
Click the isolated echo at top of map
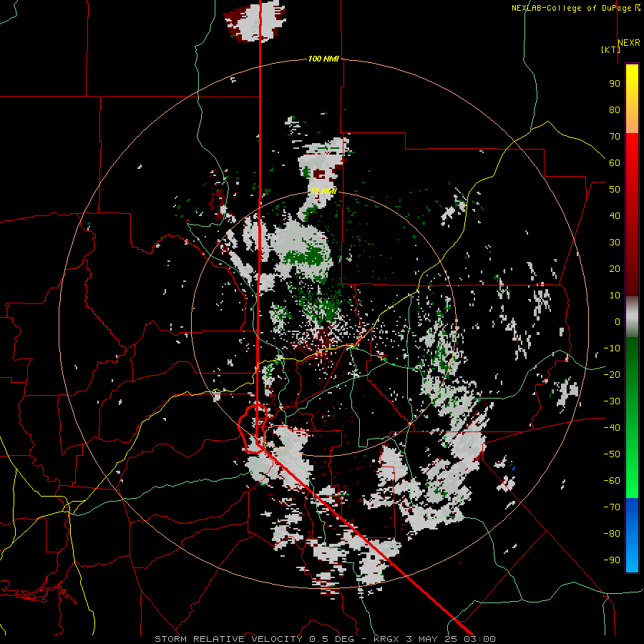click(x=255, y=21)
